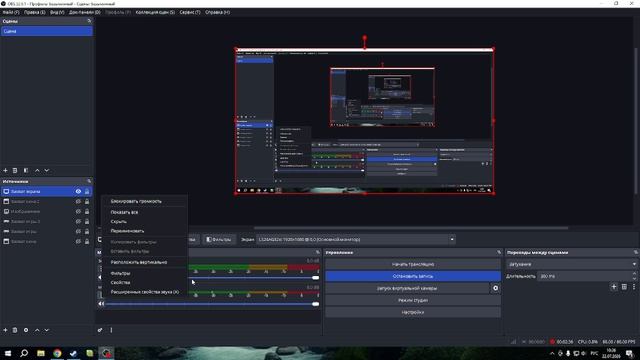Toggle the lock on the Изображение source
Viewport: 640px width, 360px height.
[87, 211]
